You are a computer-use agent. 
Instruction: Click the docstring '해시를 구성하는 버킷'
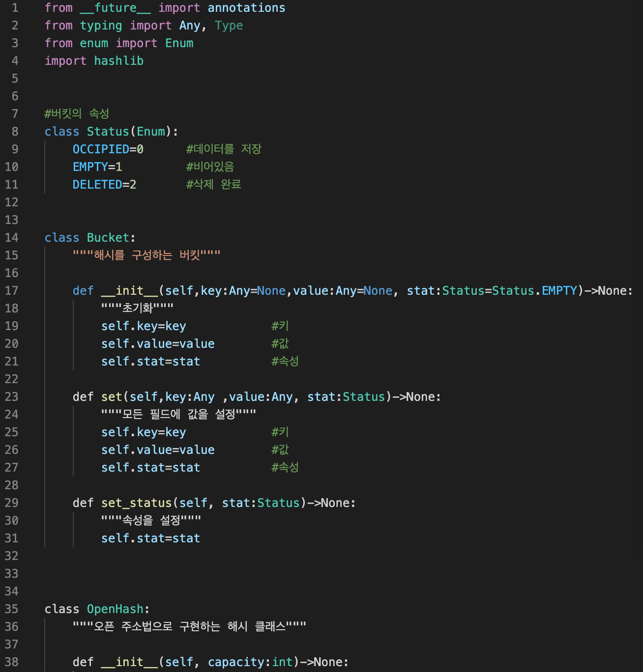click(x=146, y=255)
